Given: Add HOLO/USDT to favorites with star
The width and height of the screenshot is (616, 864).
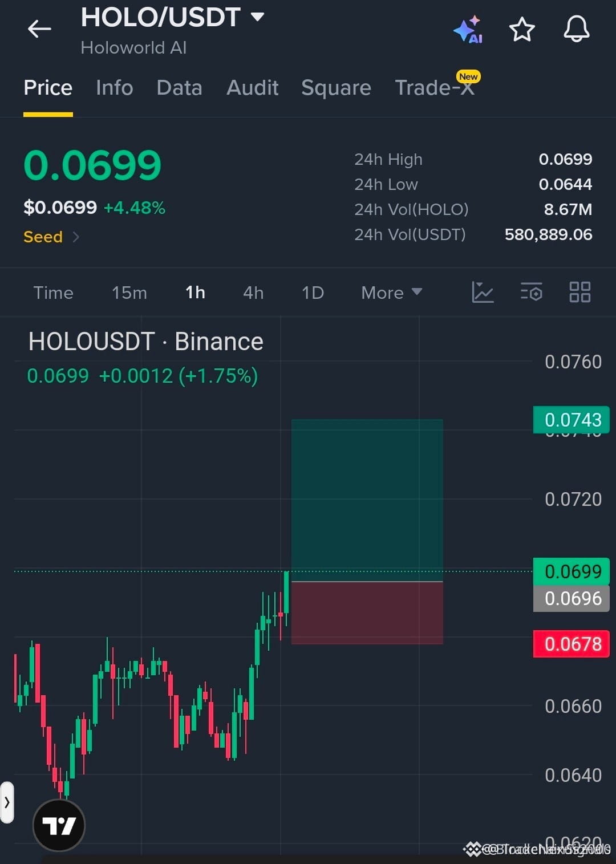Looking at the screenshot, I should point(522,30).
